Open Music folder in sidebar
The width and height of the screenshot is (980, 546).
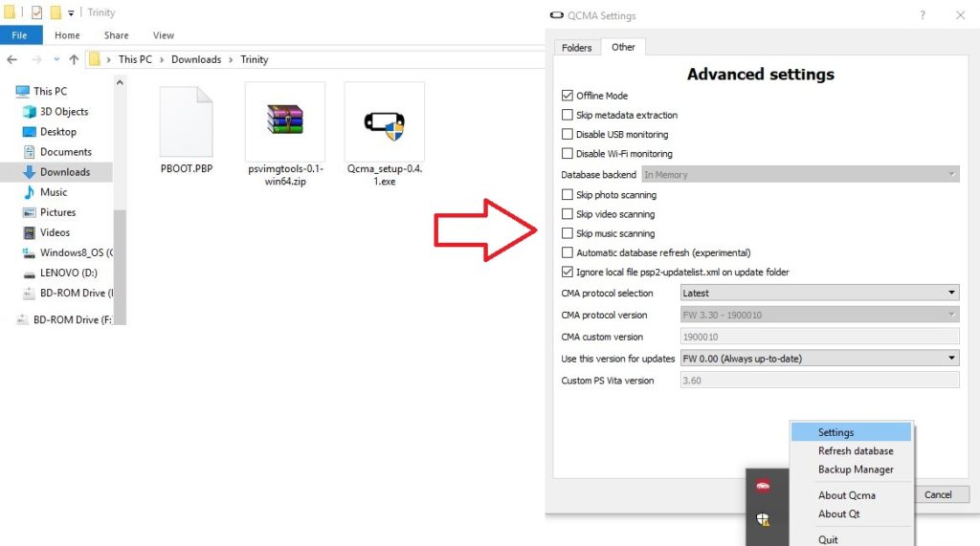[54, 192]
